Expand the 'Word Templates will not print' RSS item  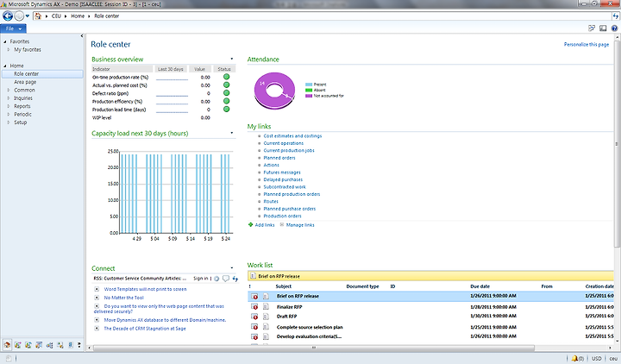(97, 289)
